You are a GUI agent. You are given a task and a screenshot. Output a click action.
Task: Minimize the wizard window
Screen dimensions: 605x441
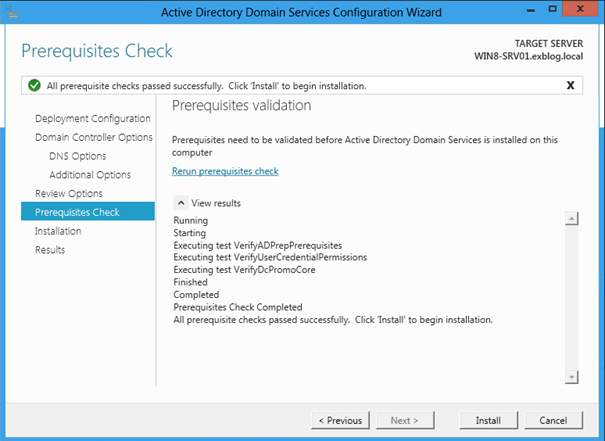click(531, 10)
